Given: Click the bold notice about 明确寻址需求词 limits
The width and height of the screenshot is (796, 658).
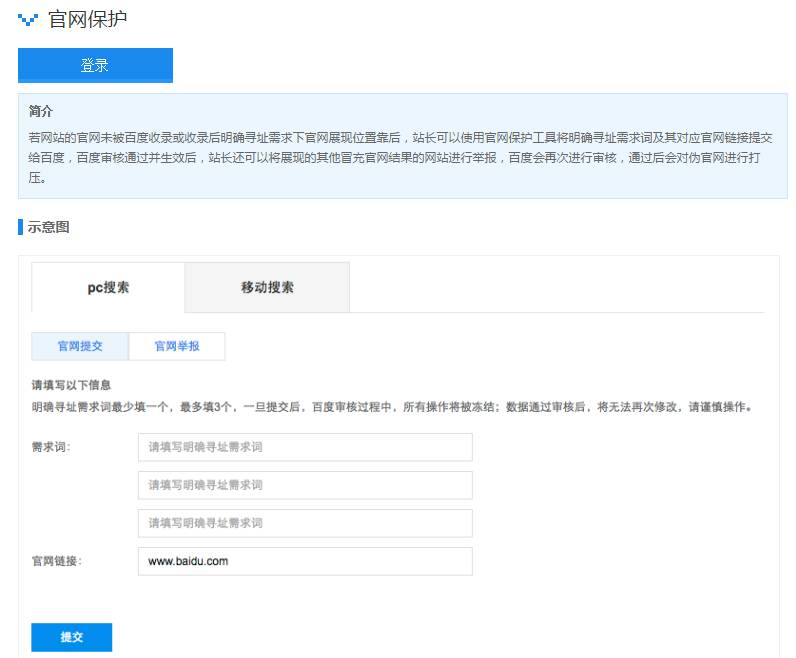Looking at the screenshot, I should pos(391,407).
